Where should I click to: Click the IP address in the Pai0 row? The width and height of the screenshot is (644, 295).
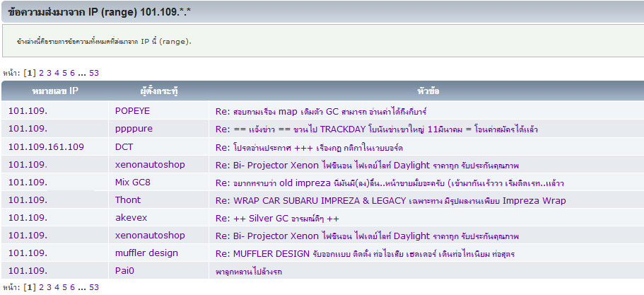coord(28,270)
